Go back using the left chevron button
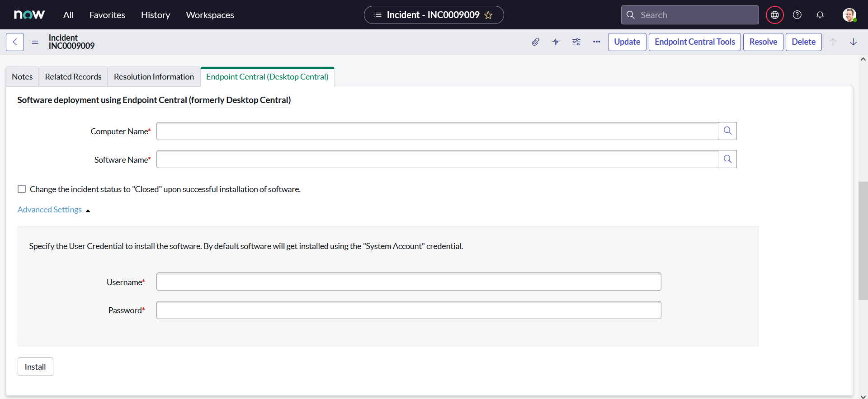Viewport: 868px width, 399px height. (x=15, y=42)
